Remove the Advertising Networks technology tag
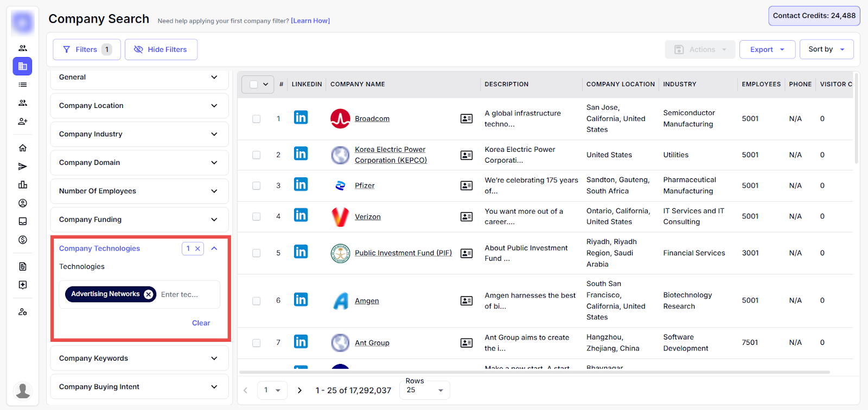Screen dimensions: 868x410 [148, 294]
